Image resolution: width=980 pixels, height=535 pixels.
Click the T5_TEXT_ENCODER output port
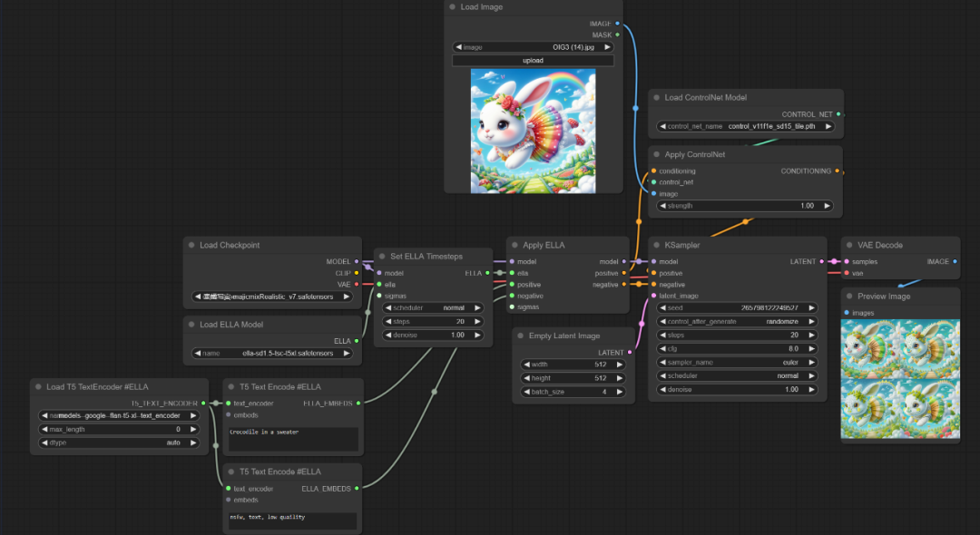click(x=203, y=403)
